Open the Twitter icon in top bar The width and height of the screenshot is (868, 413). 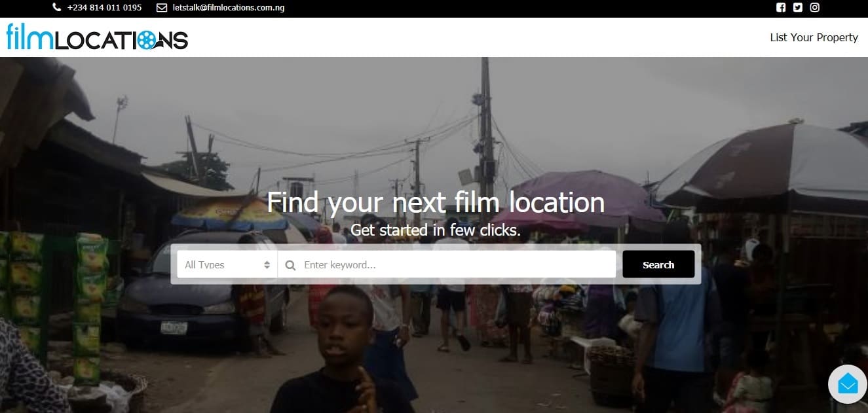coord(798,8)
